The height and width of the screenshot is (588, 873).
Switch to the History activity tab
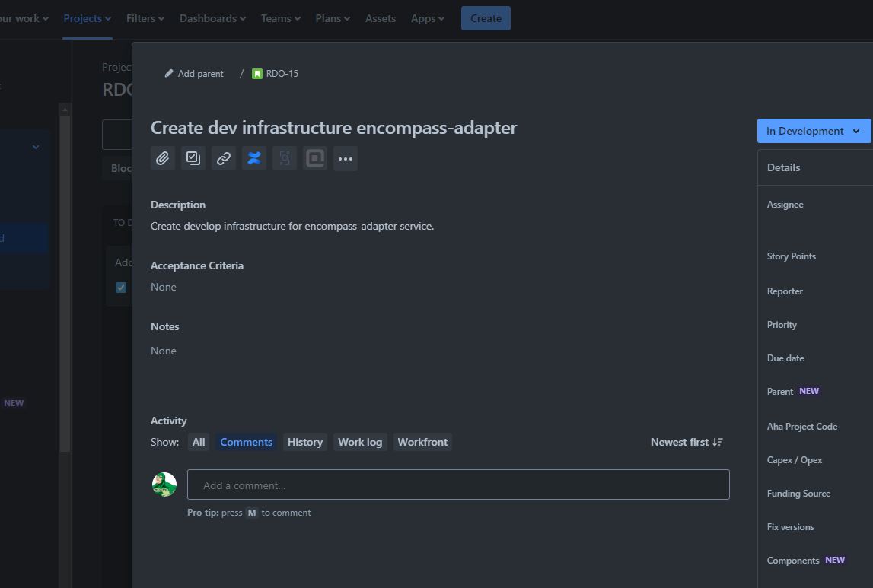point(305,442)
